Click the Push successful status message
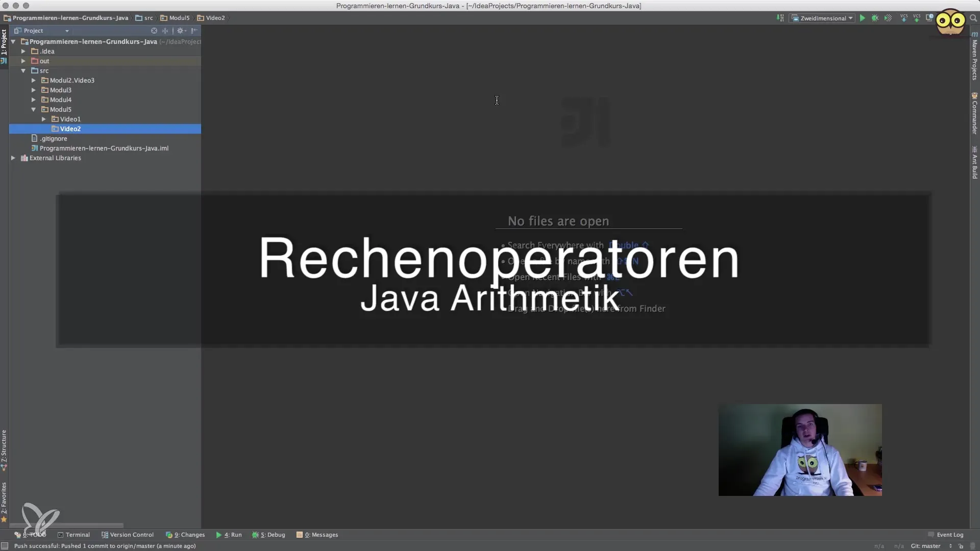Viewport: 980px width, 551px height. pos(105,546)
